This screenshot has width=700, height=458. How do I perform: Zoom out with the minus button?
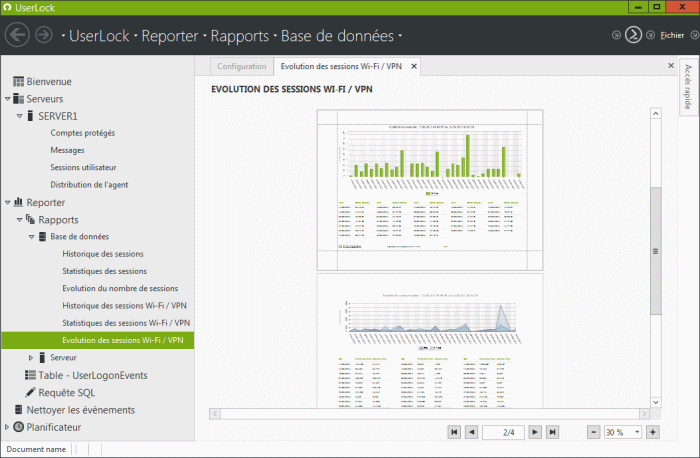click(x=593, y=432)
